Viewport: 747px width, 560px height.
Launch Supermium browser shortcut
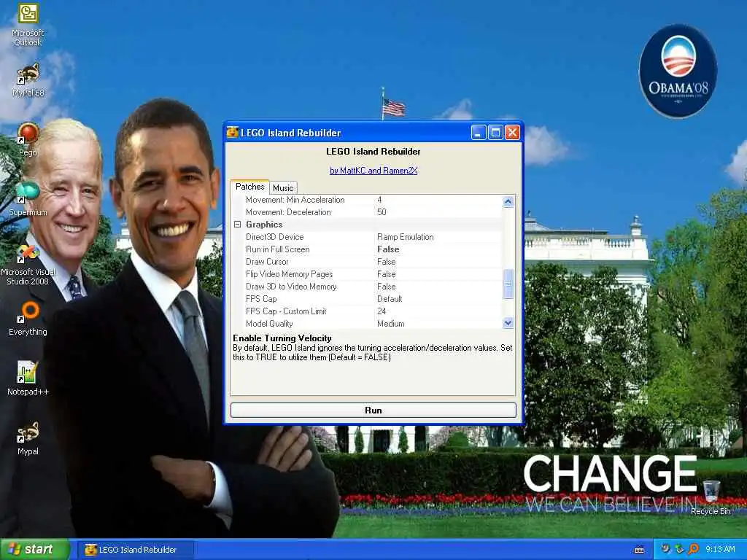(x=28, y=199)
